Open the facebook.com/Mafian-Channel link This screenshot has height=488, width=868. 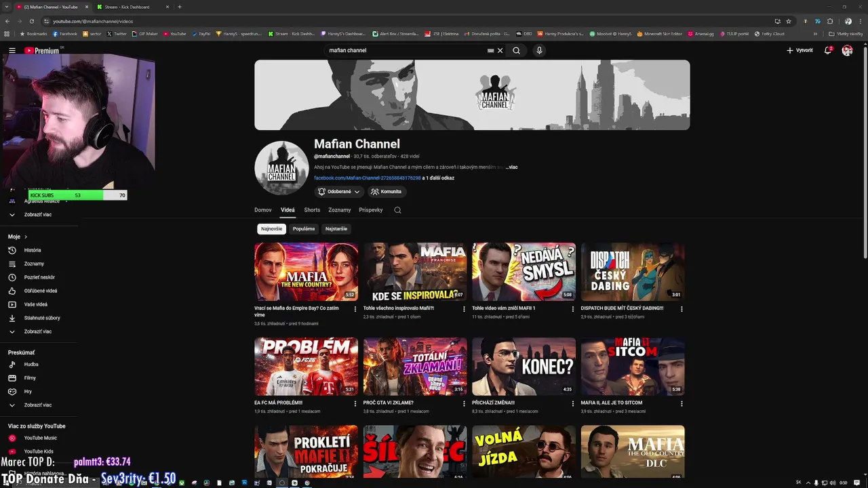pos(368,178)
